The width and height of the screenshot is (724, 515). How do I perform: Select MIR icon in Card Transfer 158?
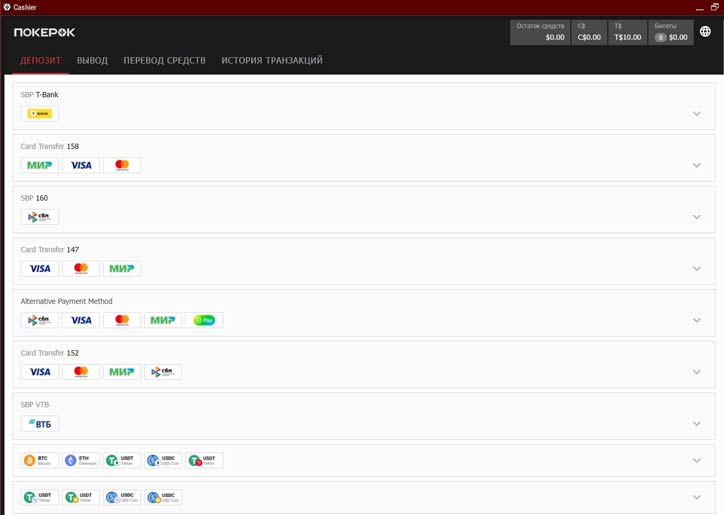(40, 165)
